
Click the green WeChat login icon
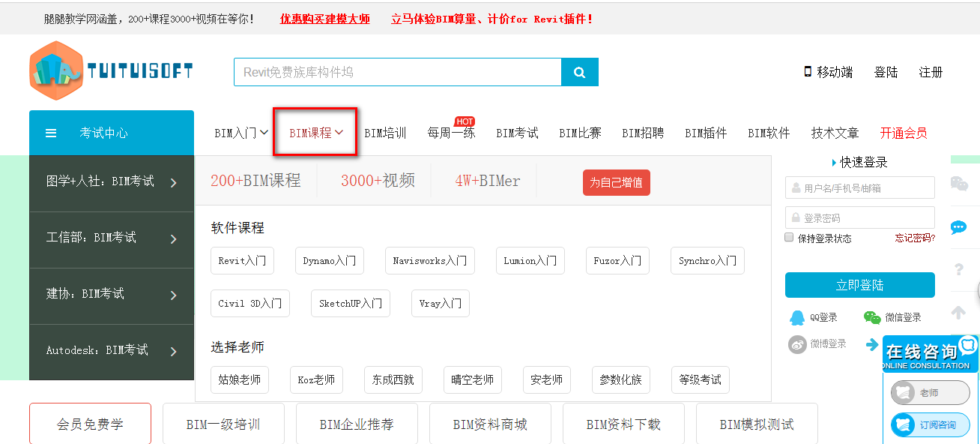click(872, 318)
